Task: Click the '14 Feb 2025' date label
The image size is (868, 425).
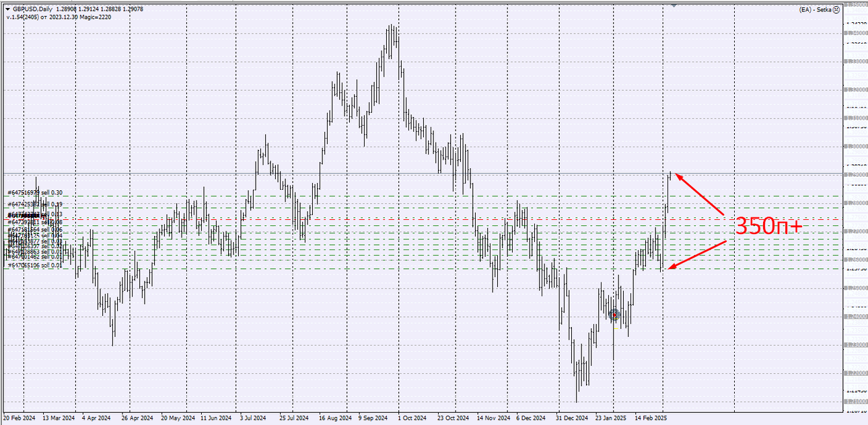Action: point(651,418)
